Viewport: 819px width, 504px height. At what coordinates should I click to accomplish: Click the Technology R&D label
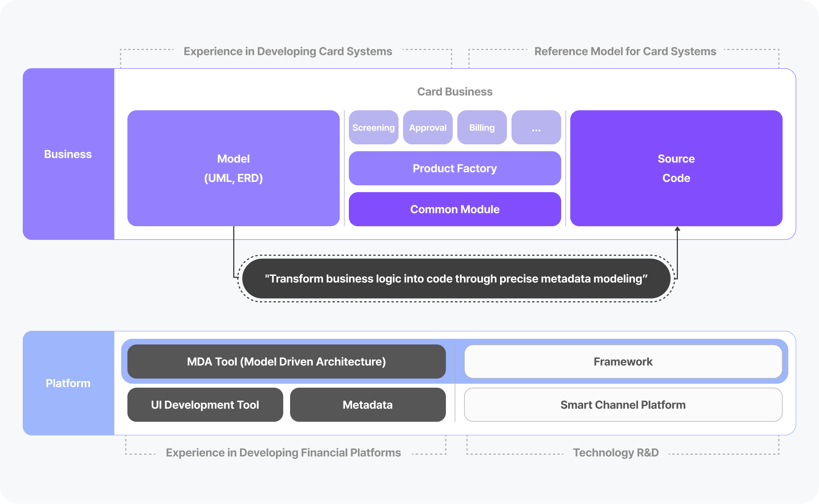[x=616, y=452]
